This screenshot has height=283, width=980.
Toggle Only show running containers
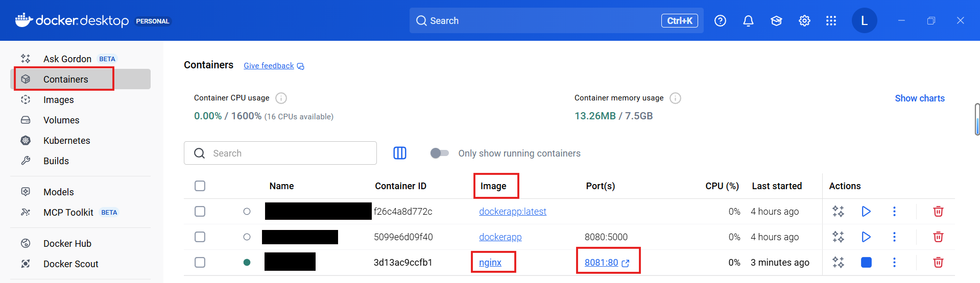point(439,153)
